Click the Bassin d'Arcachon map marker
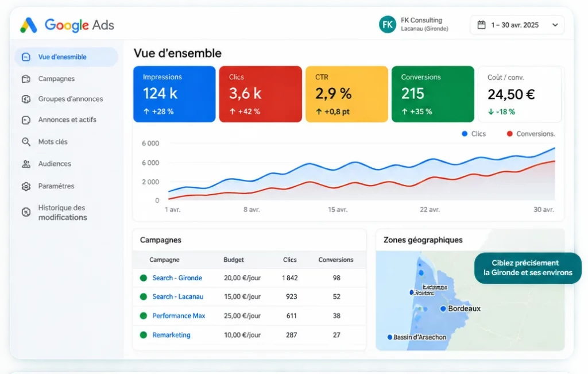Screen dimensions: 588x374 pos(390,337)
